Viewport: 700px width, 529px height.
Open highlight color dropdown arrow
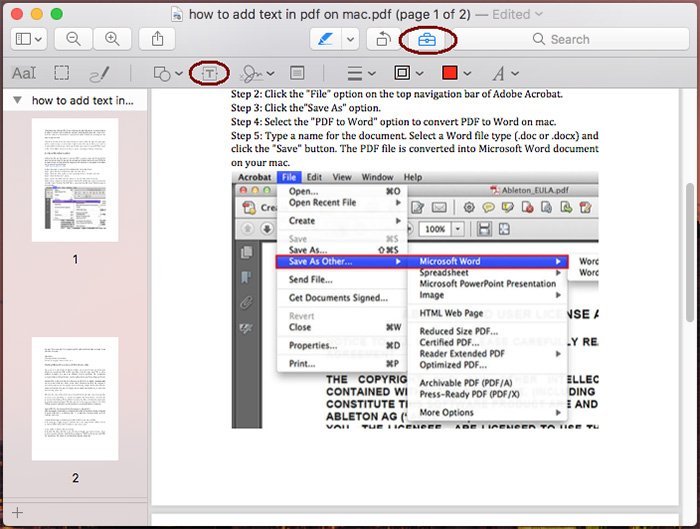coord(351,39)
